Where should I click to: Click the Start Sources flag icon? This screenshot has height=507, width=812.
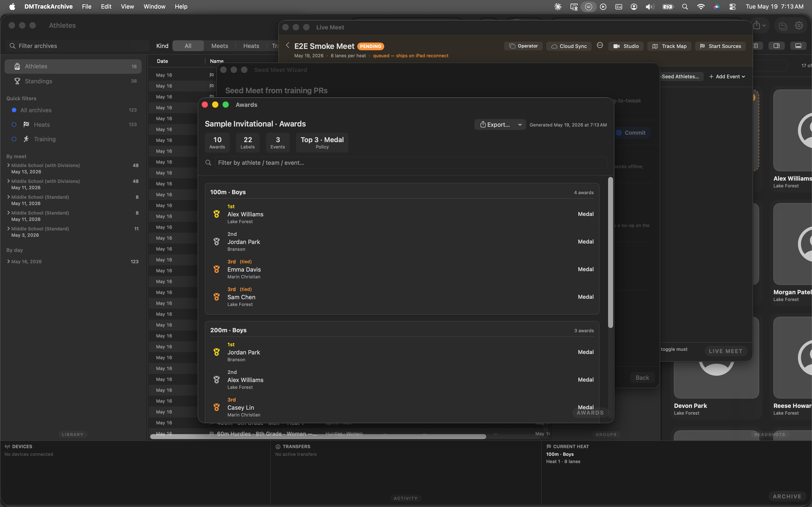702,46
